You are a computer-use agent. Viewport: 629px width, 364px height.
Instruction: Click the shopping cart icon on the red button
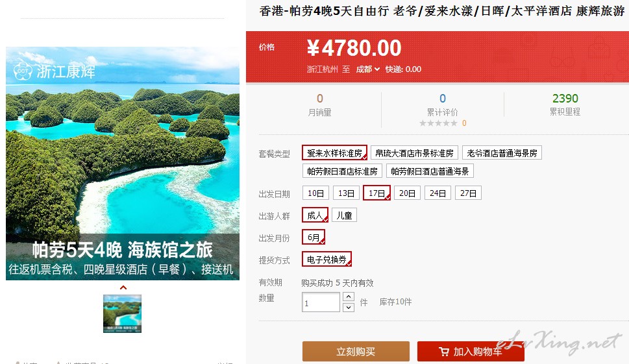pyautogui.click(x=443, y=352)
